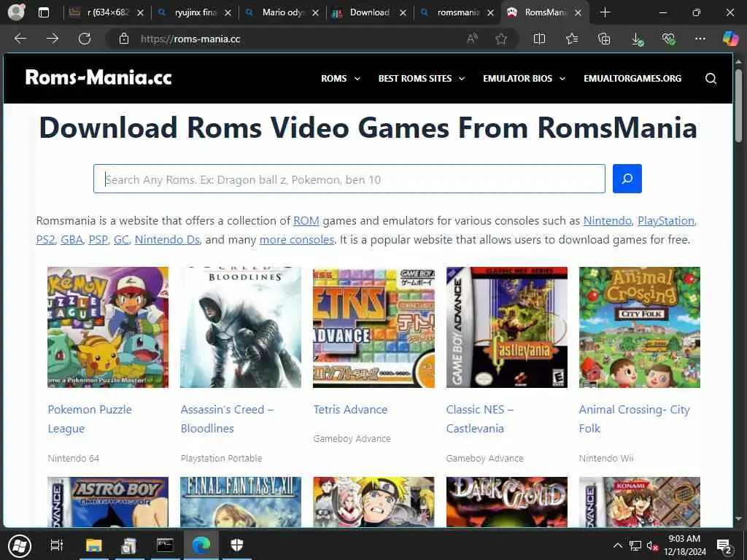747x560 pixels.
Task: Open the PlayStation console link
Action: tap(666, 220)
